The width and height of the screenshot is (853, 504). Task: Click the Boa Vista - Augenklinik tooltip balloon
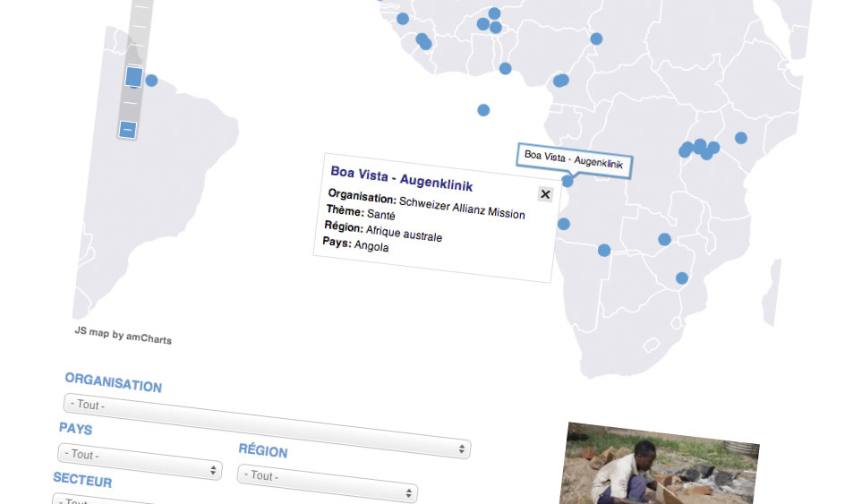(574, 159)
